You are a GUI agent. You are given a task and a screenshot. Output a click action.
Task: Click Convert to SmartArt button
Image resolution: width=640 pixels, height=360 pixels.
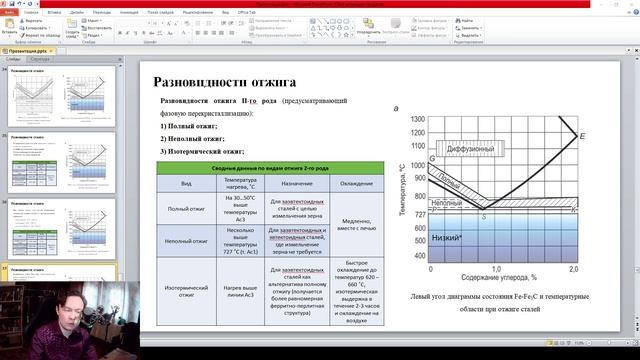(276, 36)
